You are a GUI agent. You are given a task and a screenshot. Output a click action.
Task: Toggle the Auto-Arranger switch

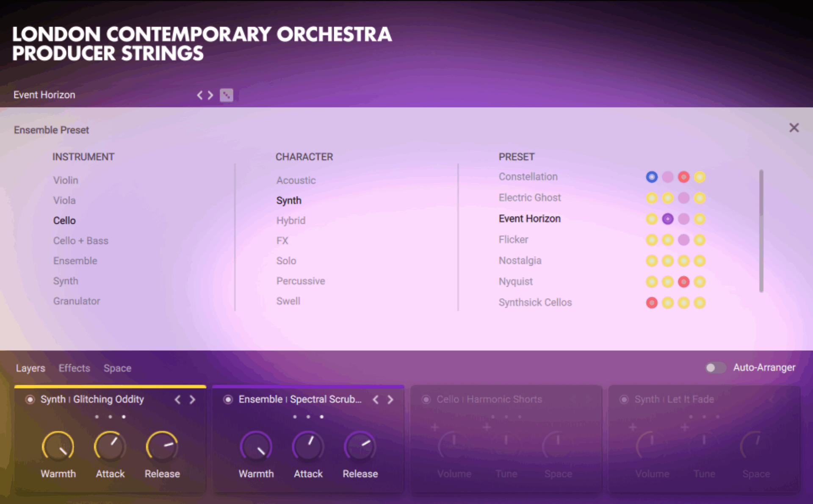coord(715,368)
